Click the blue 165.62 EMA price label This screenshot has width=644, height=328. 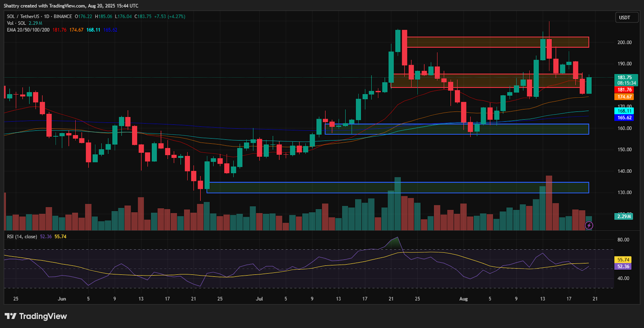pos(624,118)
